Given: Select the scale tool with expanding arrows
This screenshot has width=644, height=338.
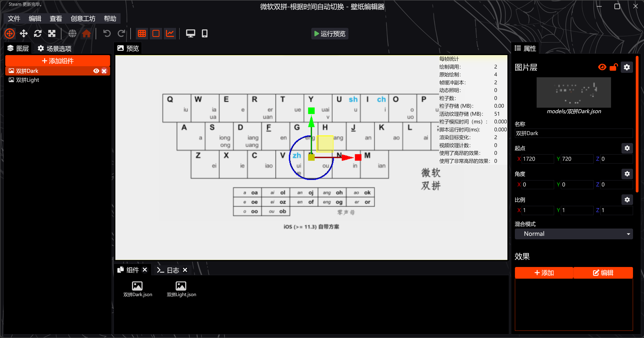Looking at the screenshot, I should [52, 33].
